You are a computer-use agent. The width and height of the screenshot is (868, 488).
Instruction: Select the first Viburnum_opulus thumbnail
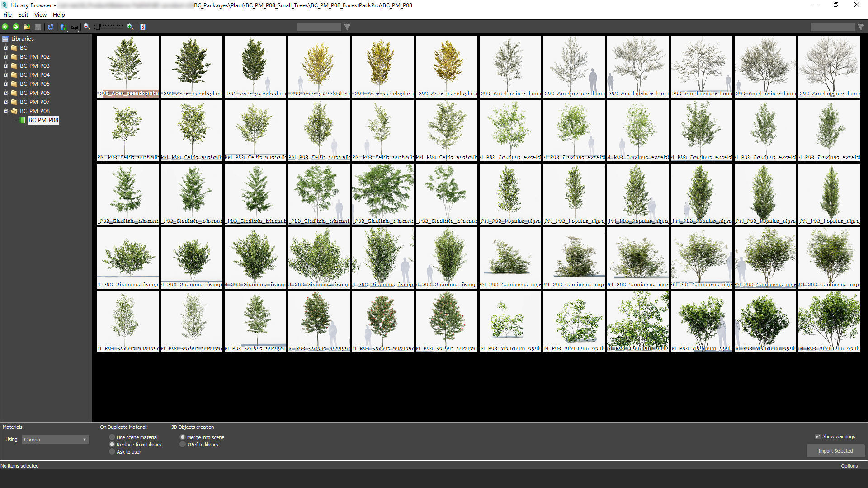click(x=510, y=322)
